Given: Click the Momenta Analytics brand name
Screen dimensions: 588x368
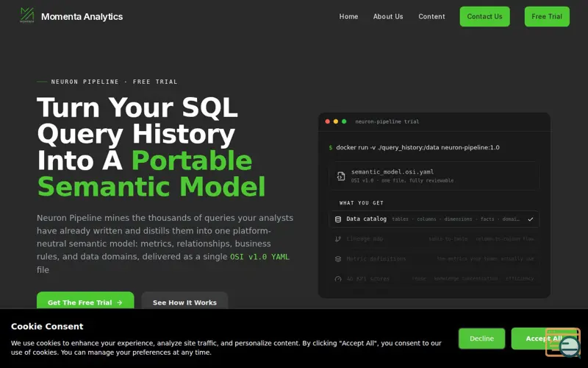Looking at the screenshot, I should point(82,16).
